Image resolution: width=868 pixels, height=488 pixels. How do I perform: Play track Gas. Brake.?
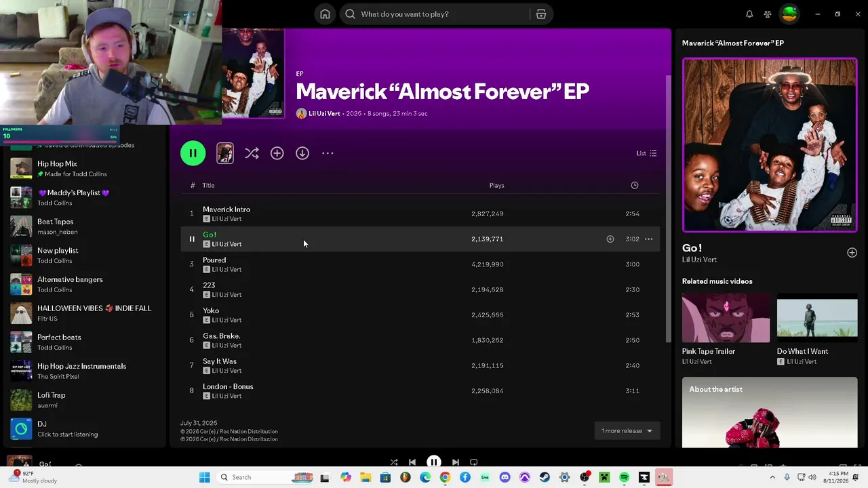click(222, 336)
